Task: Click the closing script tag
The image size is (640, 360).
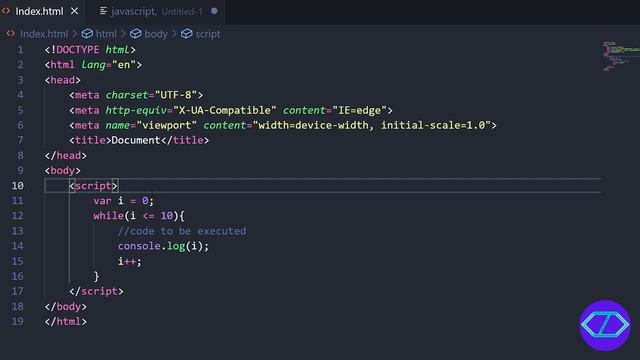Action: coord(96,291)
